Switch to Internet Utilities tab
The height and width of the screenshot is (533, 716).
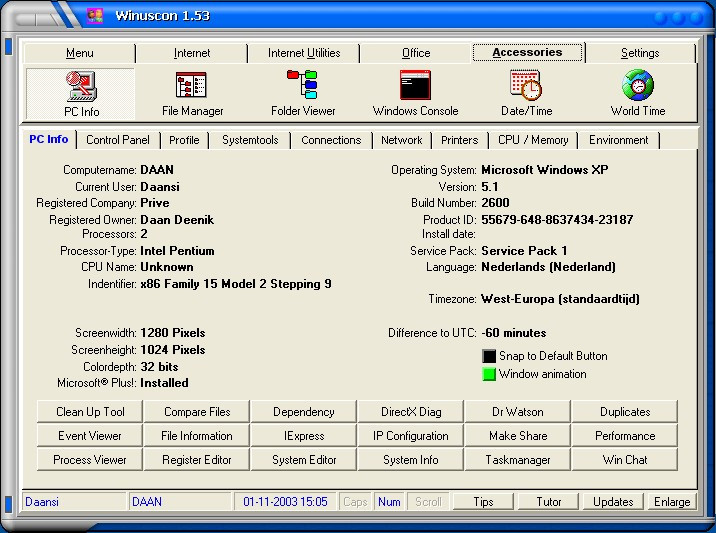coord(304,53)
